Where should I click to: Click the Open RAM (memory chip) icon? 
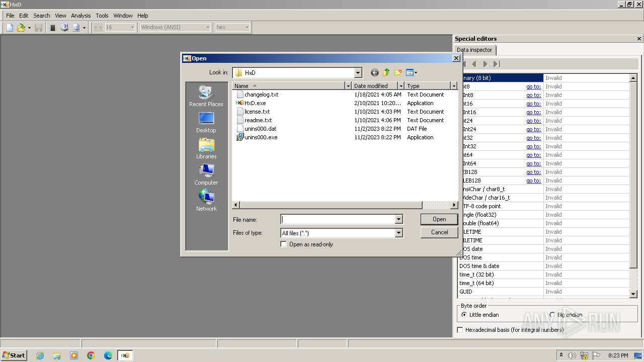click(x=53, y=28)
